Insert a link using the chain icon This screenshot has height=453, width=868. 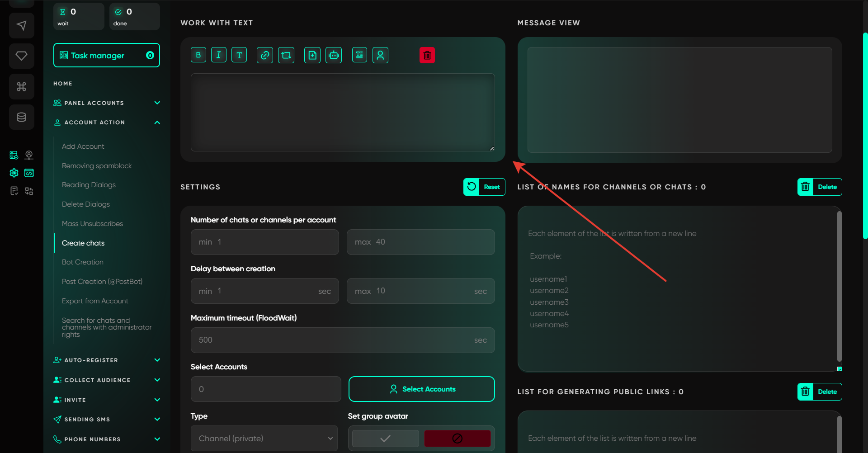click(x=265, y=55)
